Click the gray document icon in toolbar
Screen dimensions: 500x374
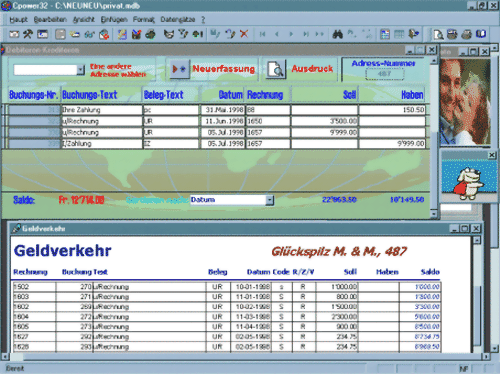click(60, 34)
